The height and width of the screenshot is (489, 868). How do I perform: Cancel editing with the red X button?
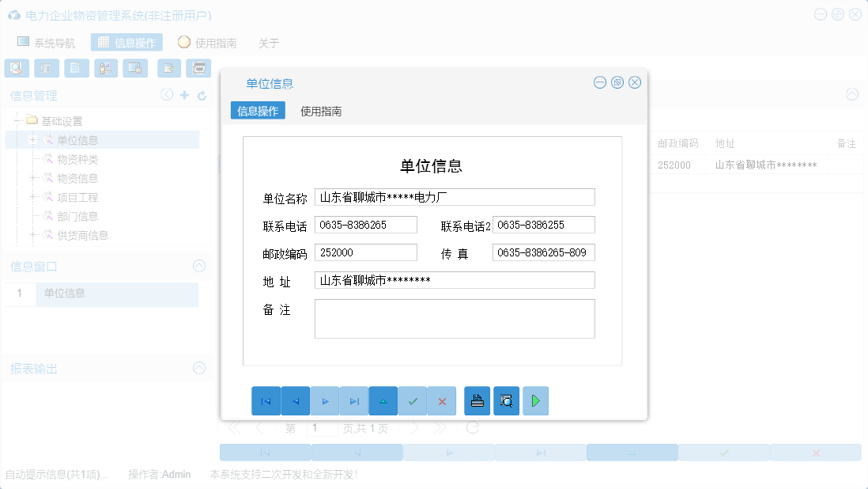tap(442, 400)
